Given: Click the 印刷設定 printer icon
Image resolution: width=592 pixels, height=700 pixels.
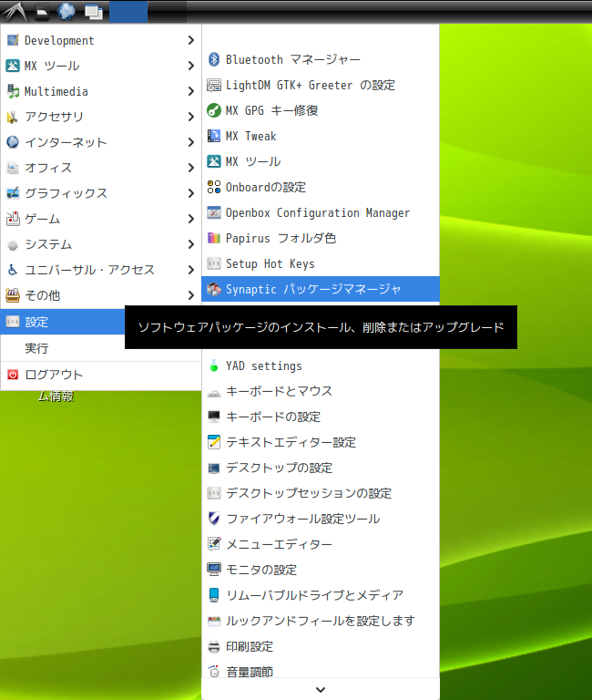Looking at the screenshot, I should coord(214,646).
